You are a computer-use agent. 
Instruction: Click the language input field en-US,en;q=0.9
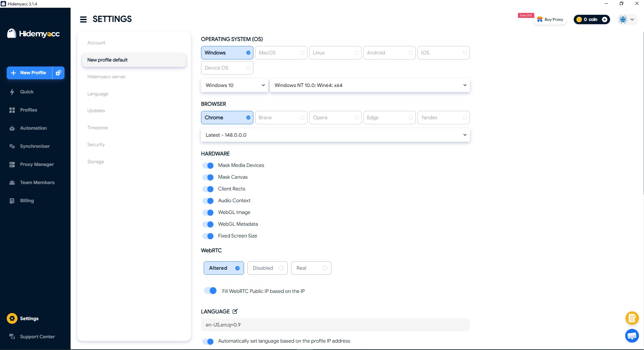tap(335, 325)
